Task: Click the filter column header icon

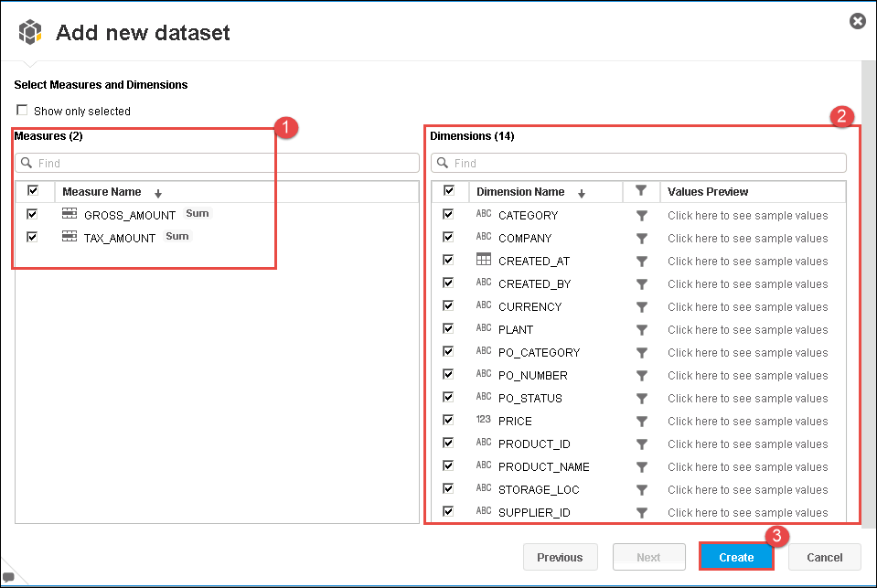Action: (641, 191)
